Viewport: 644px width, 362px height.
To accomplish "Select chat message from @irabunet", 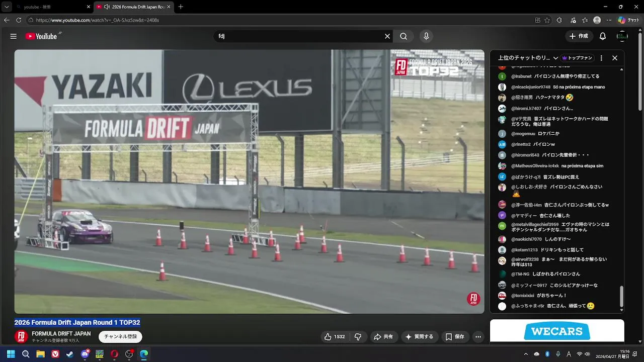I will click(x=555, y=76).
